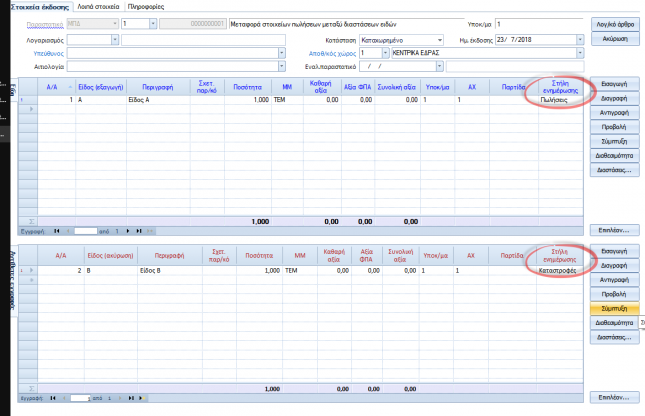The image size is (645, 416).
Task: Click the Ακύρωση button
Action: point(615,39)
